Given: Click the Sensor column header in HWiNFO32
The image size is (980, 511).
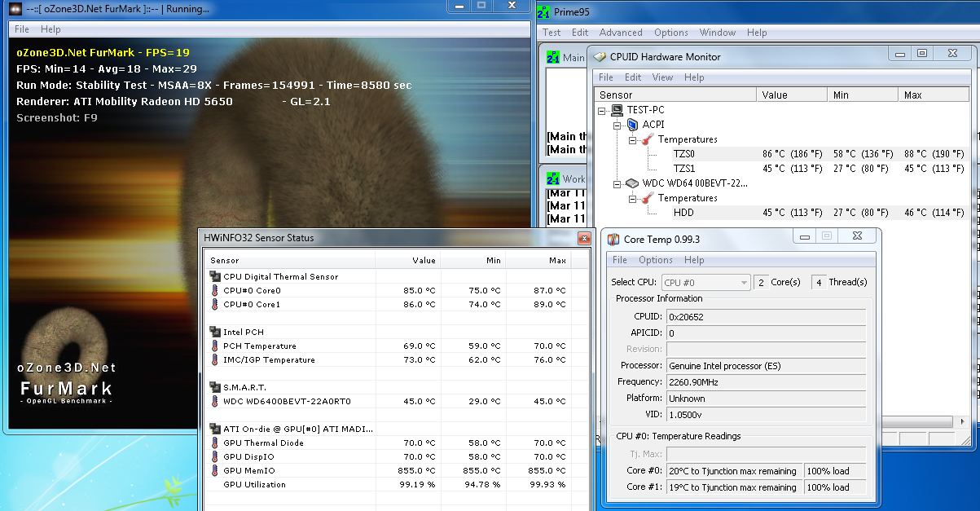Looking at the screenshot, I should click(289, 261).
